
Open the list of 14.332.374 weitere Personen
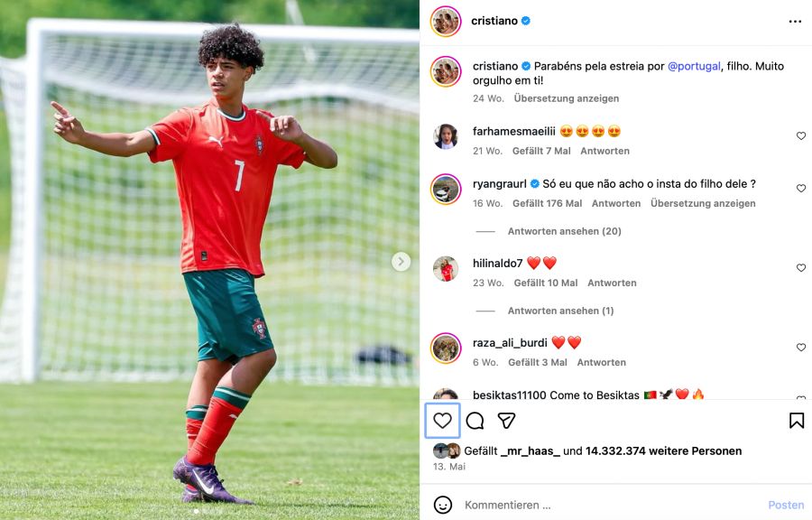(x=663, y=451)
